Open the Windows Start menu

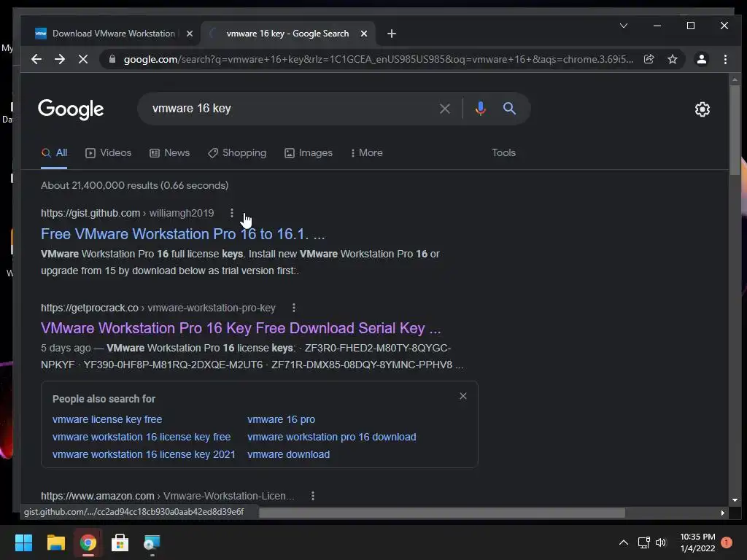23,542
